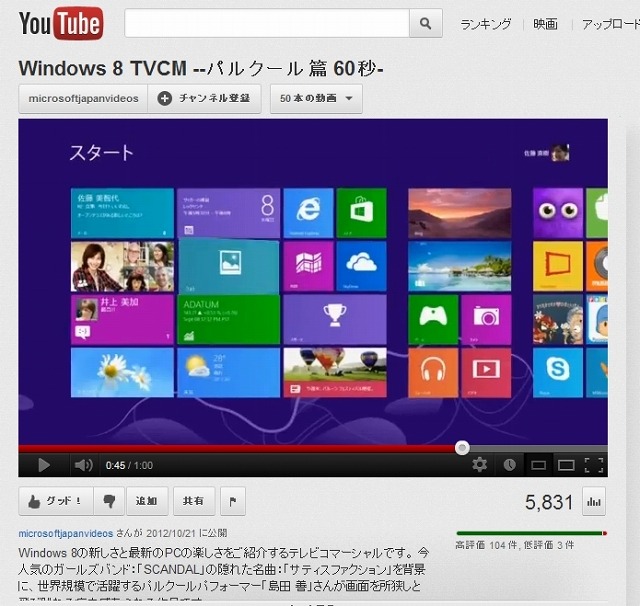Image resolution: width=640 pixels, height=606 pixels.
Task: Enter fullscreen mode
Action: click(x=594, y=465)
